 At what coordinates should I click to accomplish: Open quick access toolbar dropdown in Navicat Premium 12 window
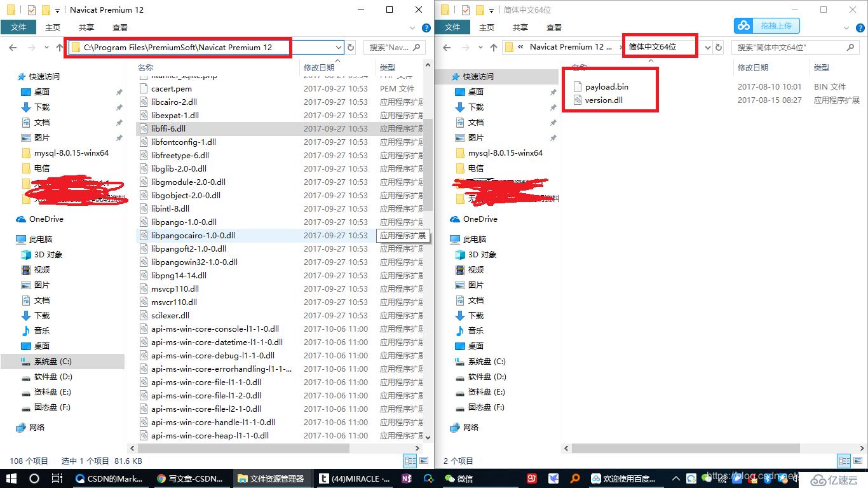(57, 11)
